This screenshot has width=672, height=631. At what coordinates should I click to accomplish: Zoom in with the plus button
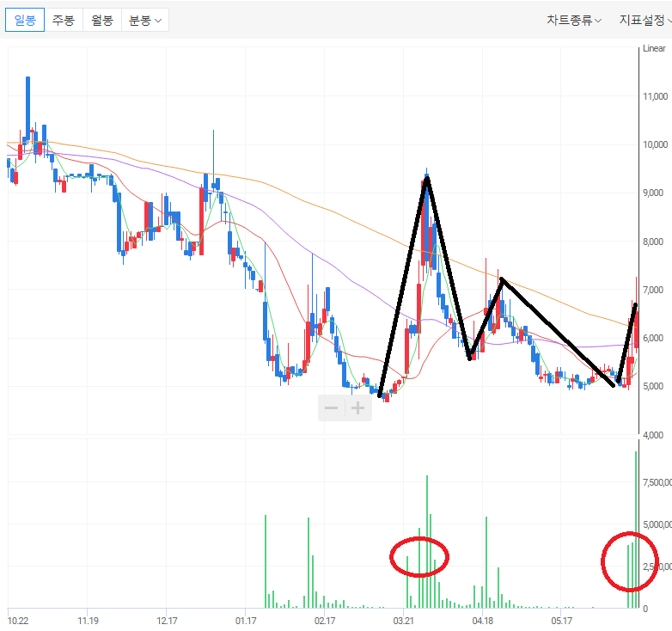click(357, 407)
